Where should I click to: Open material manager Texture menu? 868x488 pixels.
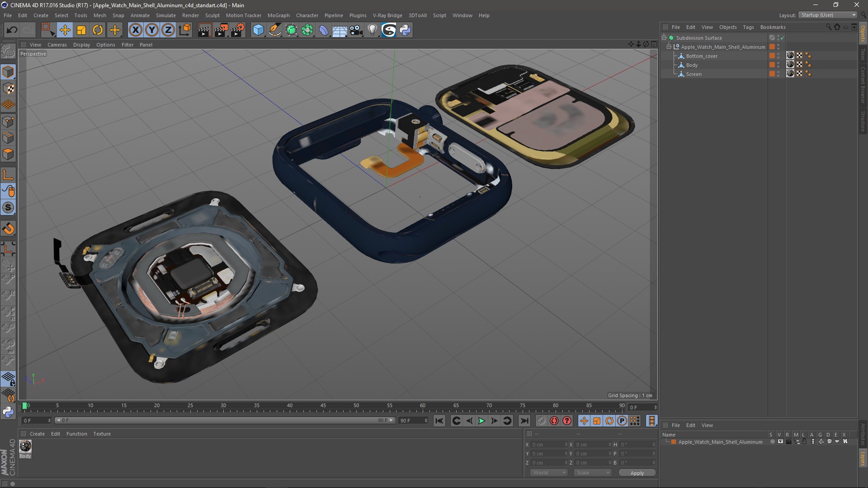[x=102, y=434]
